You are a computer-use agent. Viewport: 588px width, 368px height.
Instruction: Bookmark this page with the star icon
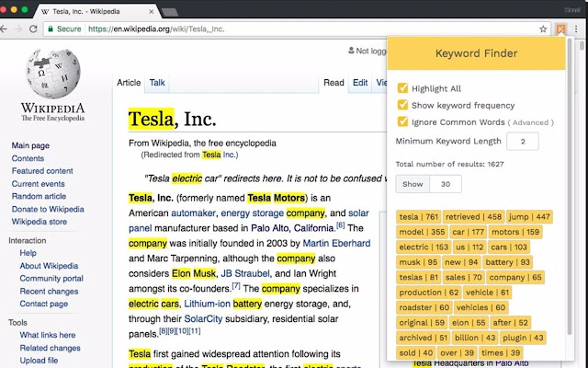tap(543, 29)
